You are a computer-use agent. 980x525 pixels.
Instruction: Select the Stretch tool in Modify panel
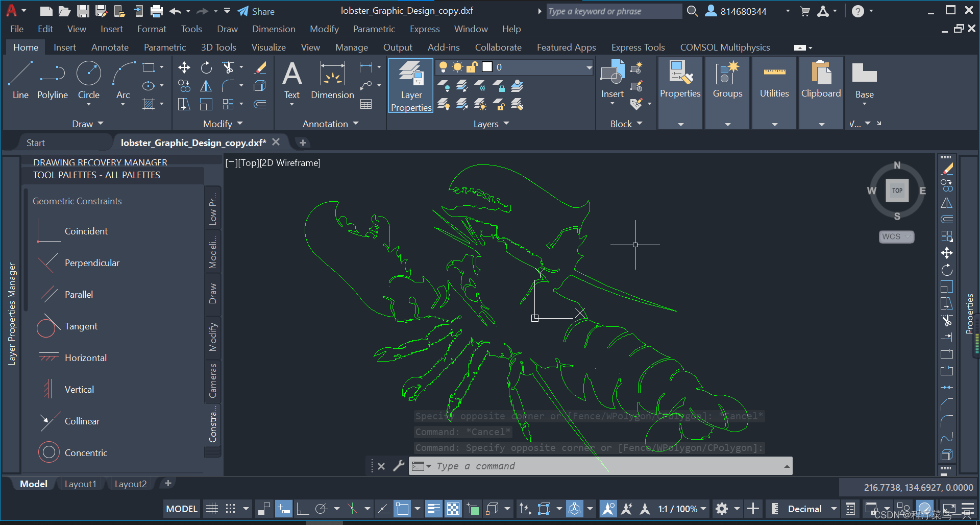[x=184, y=104]
